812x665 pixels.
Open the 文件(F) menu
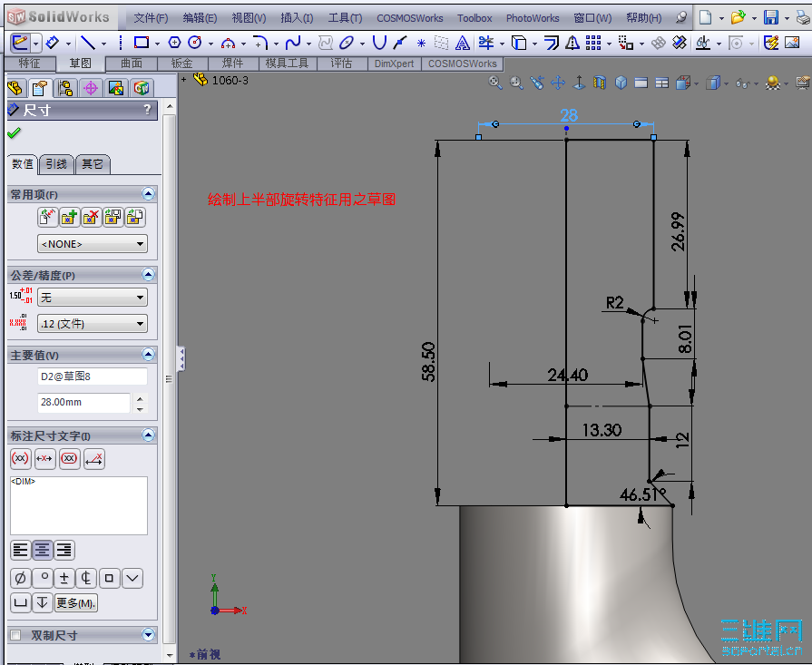[x=151, y=18]
